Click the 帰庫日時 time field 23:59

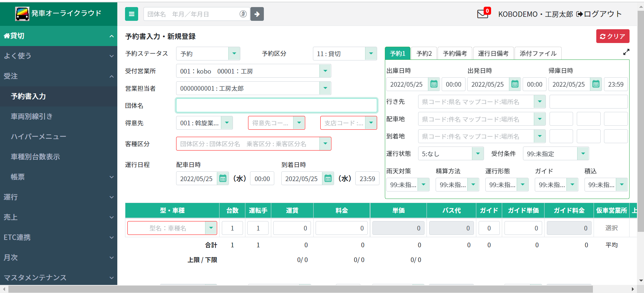pos(616,84)
